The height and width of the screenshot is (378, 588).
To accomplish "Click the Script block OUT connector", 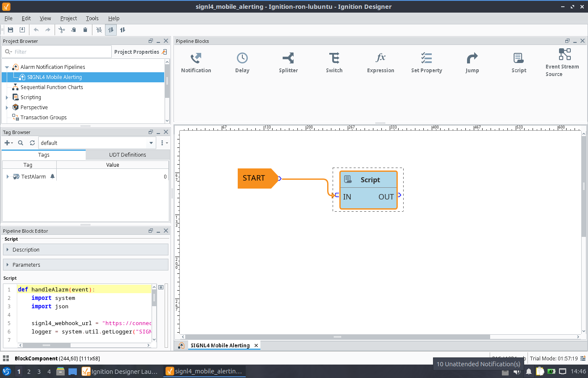I will (399, 195).
